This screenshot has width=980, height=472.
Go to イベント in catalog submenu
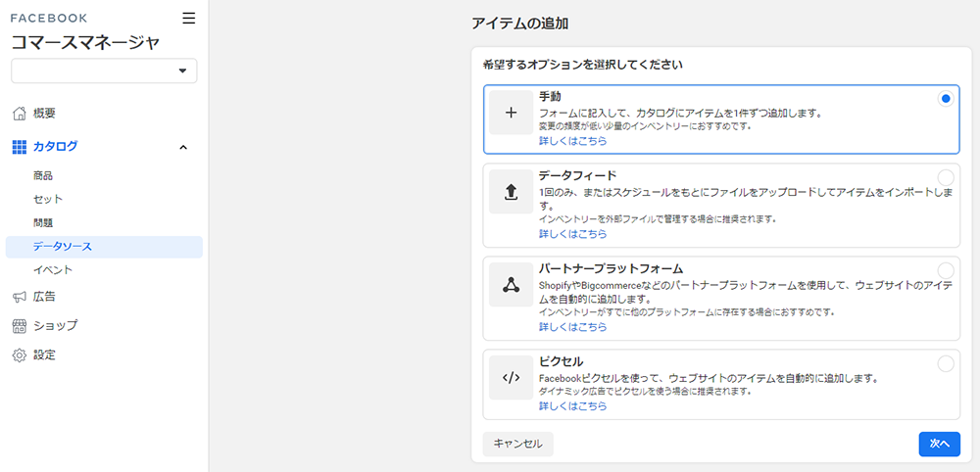pyautogui.click(x=53, y=270)
